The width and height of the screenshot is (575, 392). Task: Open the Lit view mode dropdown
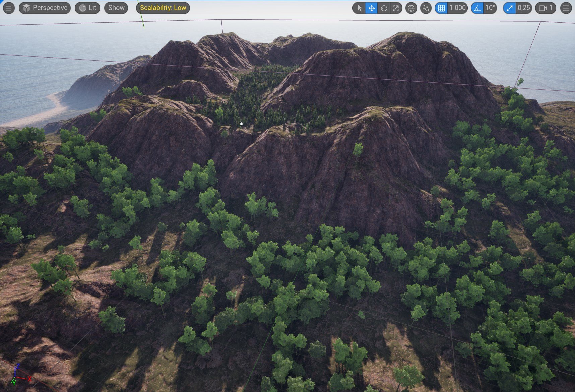[88, 8]
